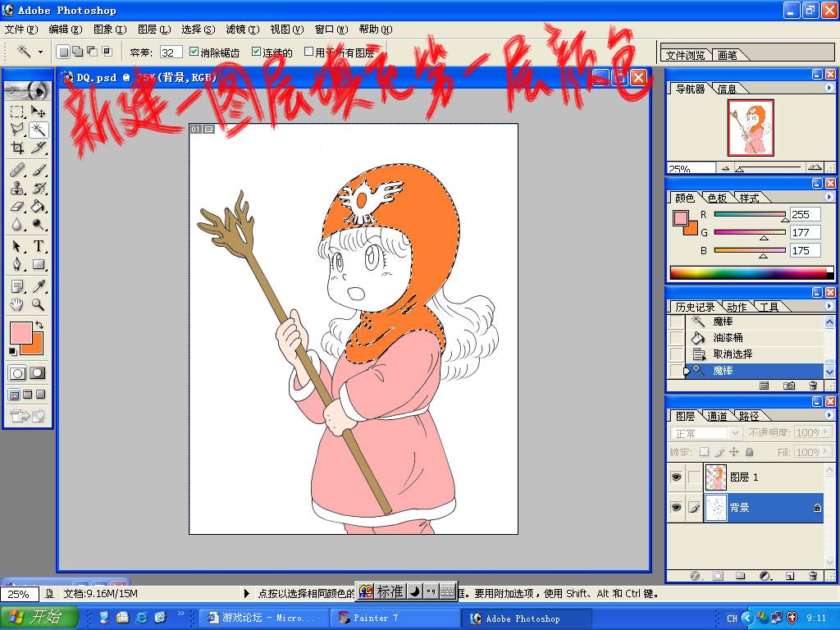Switch to the 色板 swatches tab

pyautogui.click(x=716, y=198)
